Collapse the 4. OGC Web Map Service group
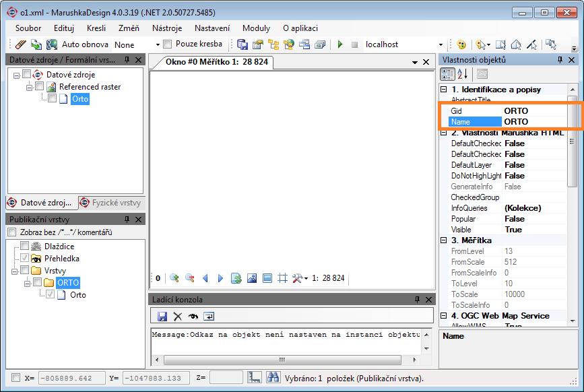Viewport: 584px width, 392px height. 444,316
